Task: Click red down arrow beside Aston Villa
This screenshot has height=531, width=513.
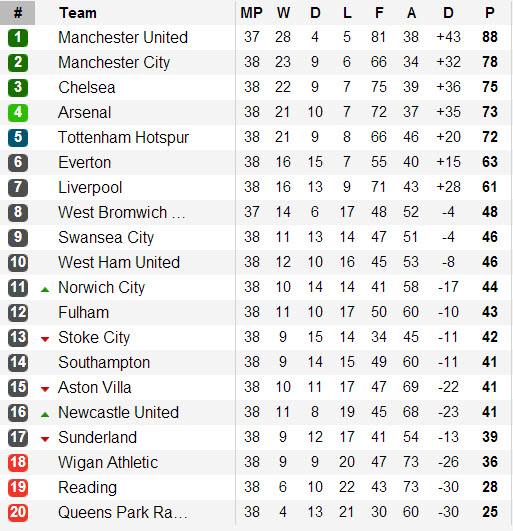Action: (x=45, y=389)
